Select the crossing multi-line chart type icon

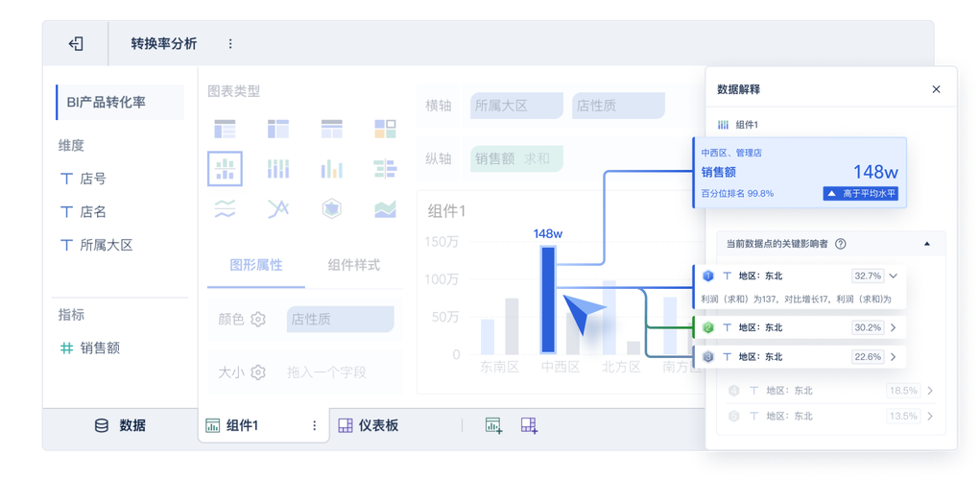coord(278,208)
